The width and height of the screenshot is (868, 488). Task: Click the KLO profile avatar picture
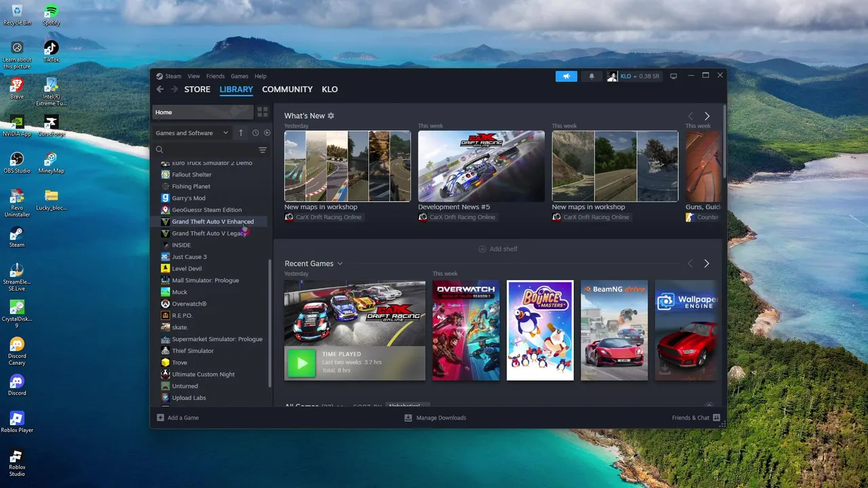click(612, 77)
